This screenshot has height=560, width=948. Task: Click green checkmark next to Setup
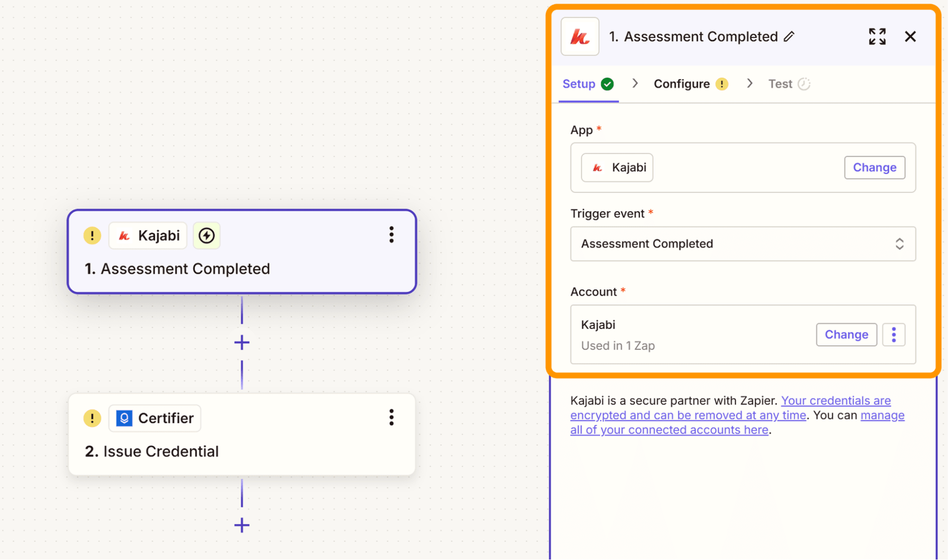click(x=607, y=84)
